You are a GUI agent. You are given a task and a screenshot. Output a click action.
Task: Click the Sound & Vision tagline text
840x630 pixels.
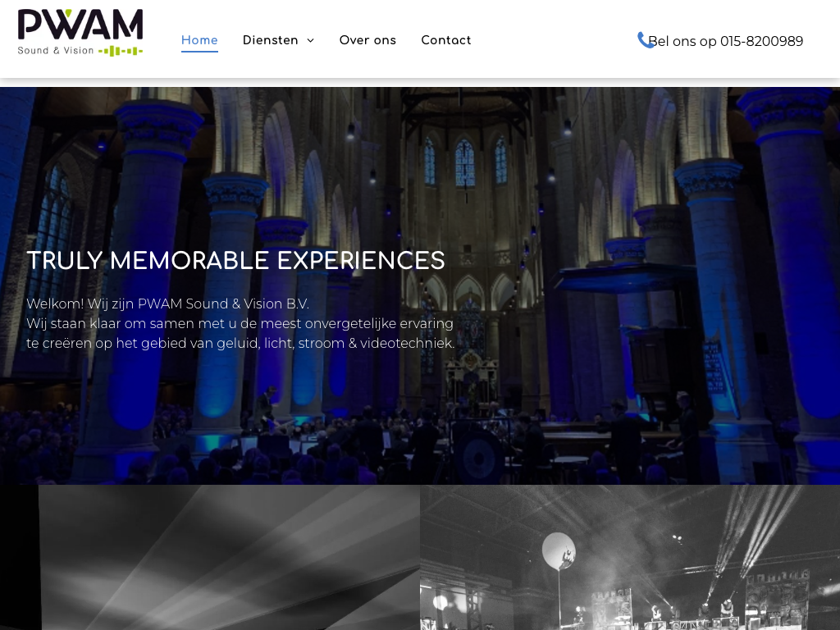56,51
